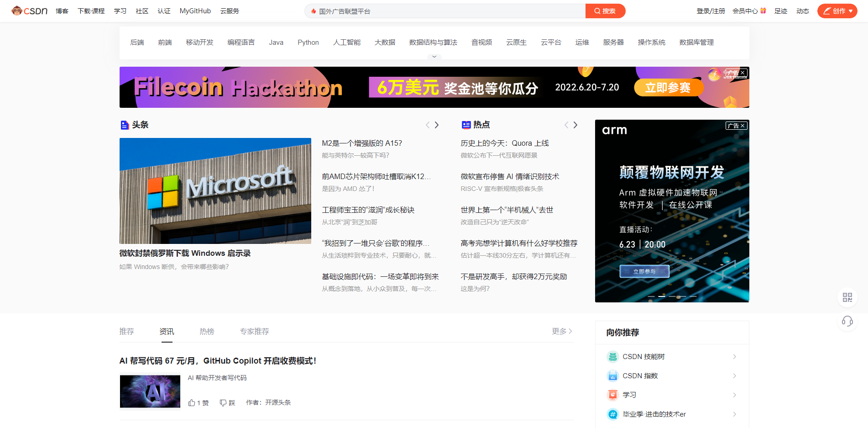Expand the 毕业季 进击的技术er row chevron
Screen dimensions: 868x428
[x=734, y=414]
